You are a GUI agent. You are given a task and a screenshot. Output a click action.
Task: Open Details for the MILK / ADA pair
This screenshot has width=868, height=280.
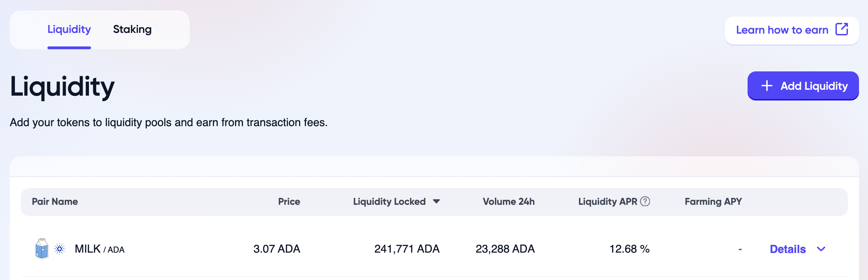(788, 249)
